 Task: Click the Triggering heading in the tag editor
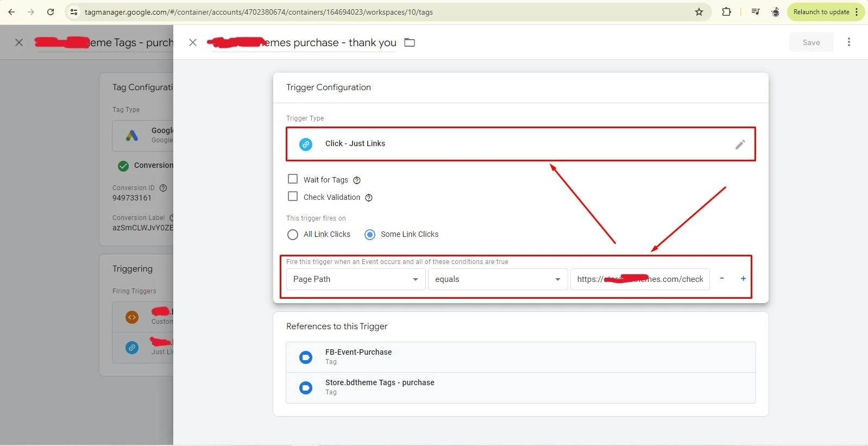pyautogui.click(x=133, y=269)
